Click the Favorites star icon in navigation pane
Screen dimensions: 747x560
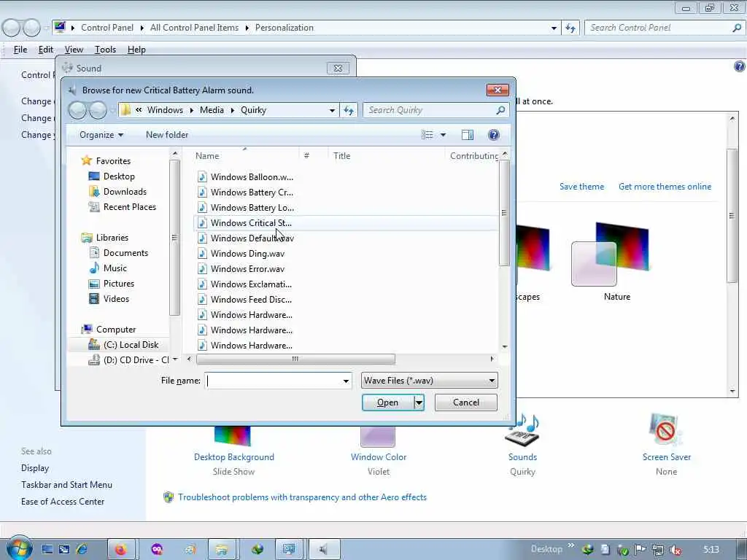pyautogui.click(x=86, y=160)
